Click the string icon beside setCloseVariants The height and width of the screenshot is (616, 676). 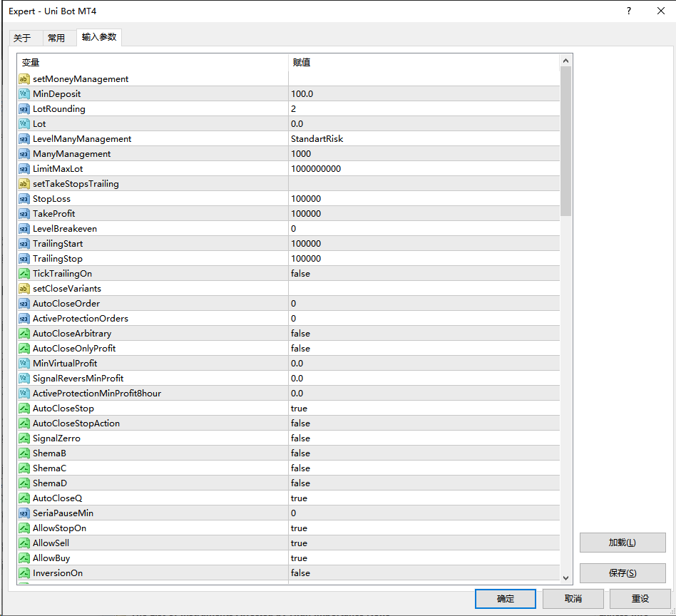pos(24,289)
